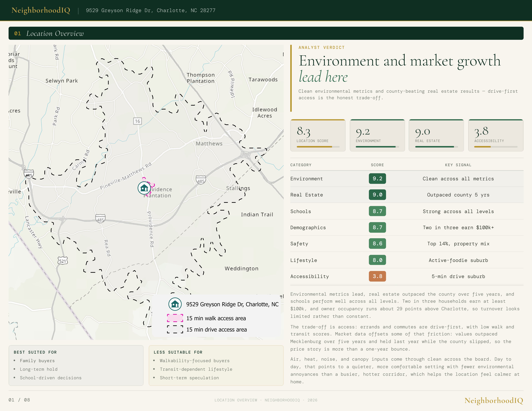Image resolution: width=532 pixels, height=411 pixels.
Task: Select the 8.3 Location Score card
Action: [318, 135]
